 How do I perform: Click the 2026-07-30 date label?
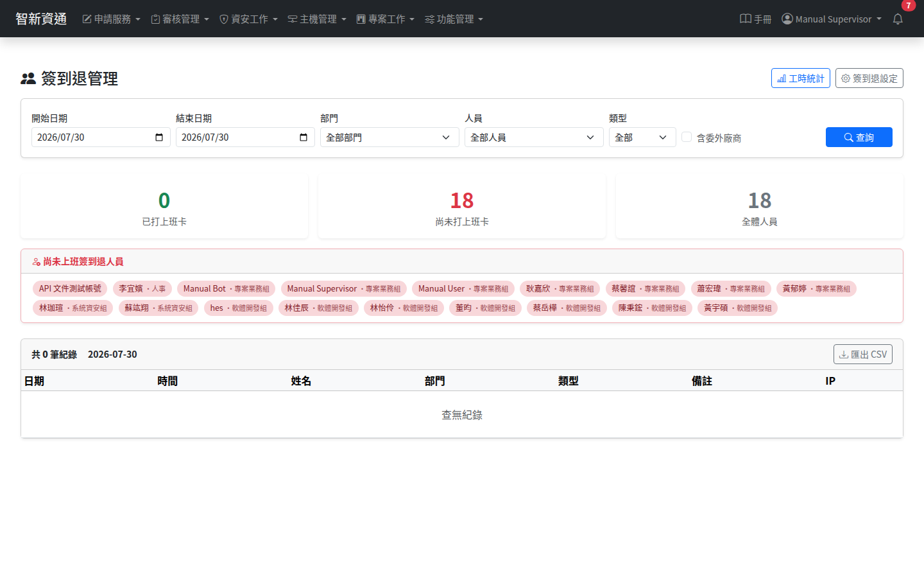(x=112, y=355)
